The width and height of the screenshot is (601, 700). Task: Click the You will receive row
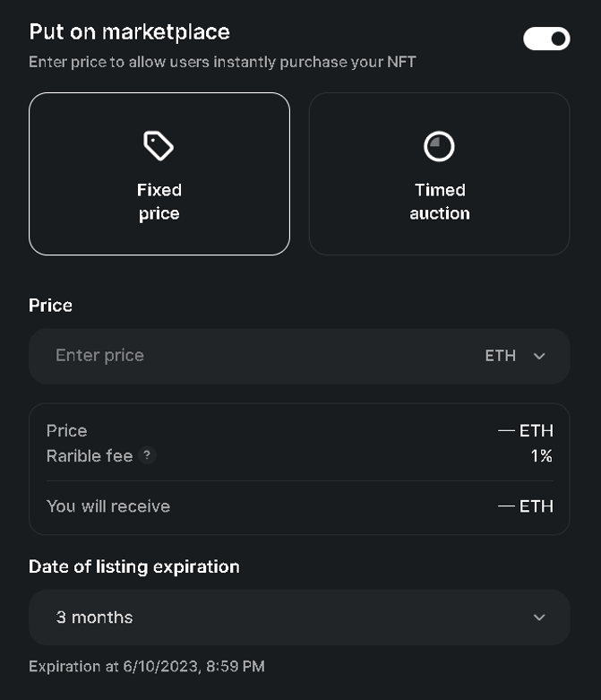coord(299,506)
